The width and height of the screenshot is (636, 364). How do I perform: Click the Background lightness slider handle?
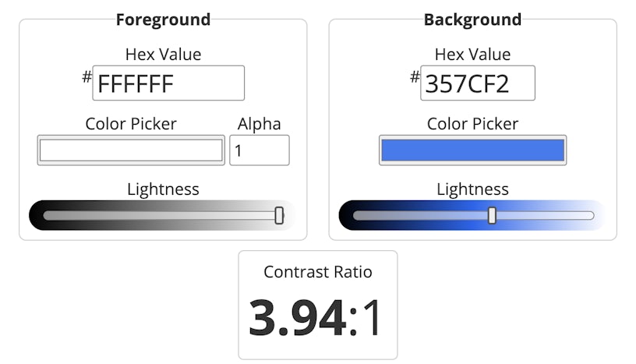tap(493, 216)
